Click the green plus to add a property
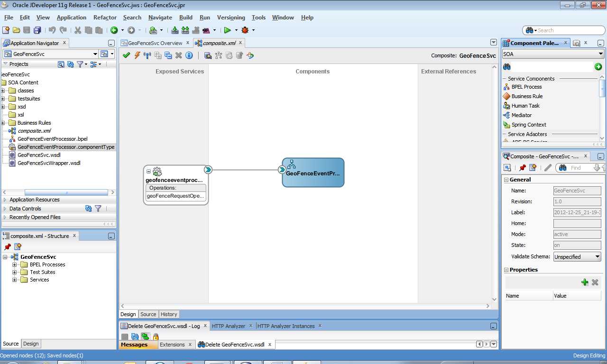 [585, 282]
